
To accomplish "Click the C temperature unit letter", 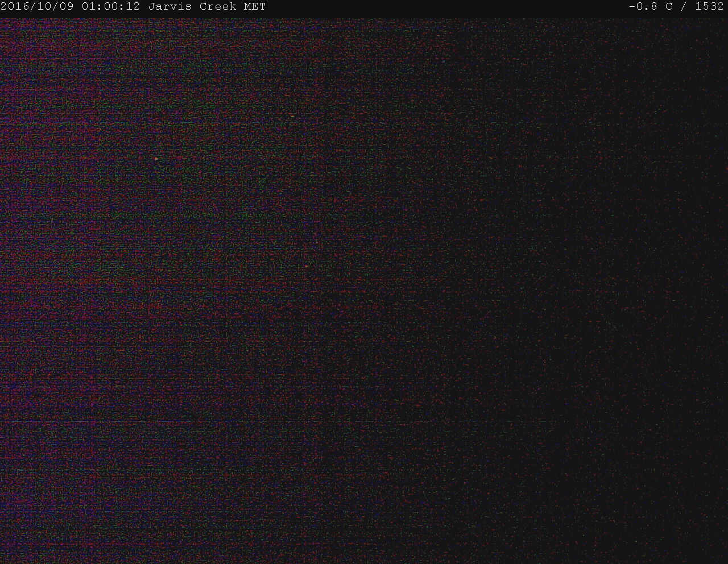I will (669, 7).
